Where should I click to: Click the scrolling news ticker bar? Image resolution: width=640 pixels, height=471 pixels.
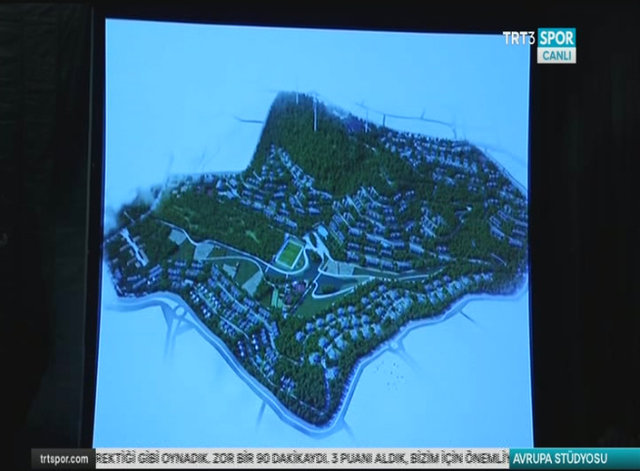point(300,458)
